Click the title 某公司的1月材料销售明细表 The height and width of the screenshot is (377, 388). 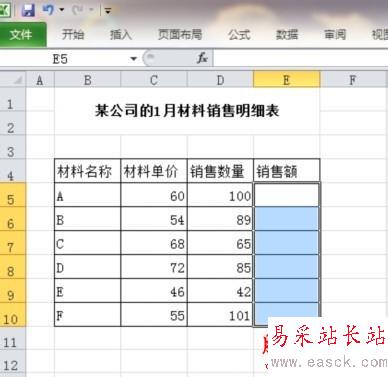coord(187,111)
